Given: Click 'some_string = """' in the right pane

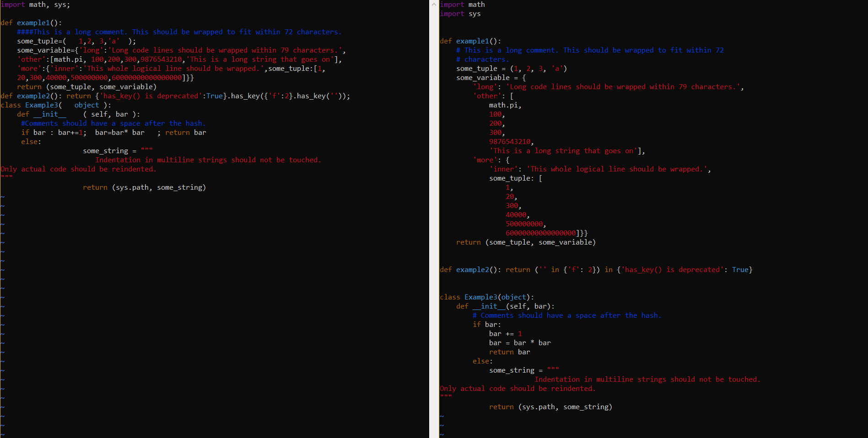Looking at the screenshot, I should point(524,370).
